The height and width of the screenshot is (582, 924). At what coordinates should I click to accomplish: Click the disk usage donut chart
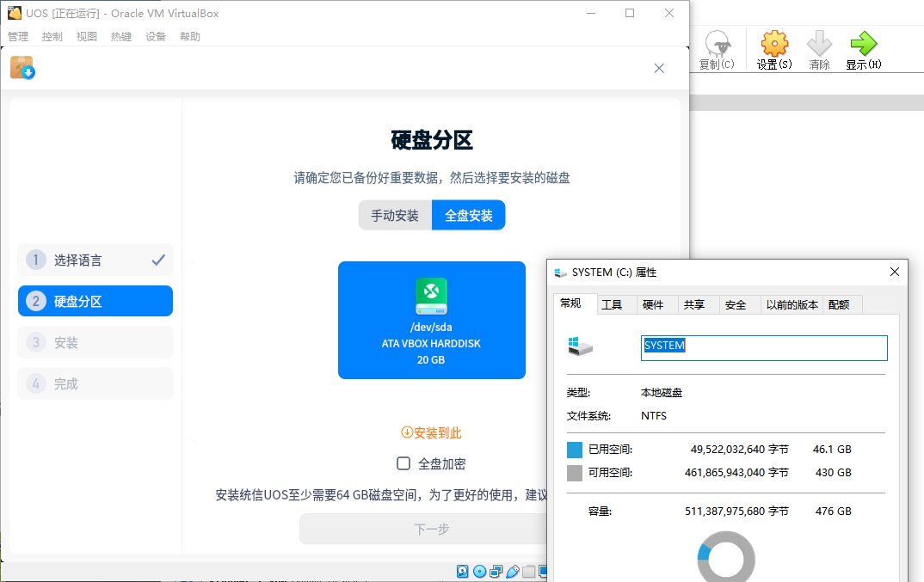pos(726,557)
